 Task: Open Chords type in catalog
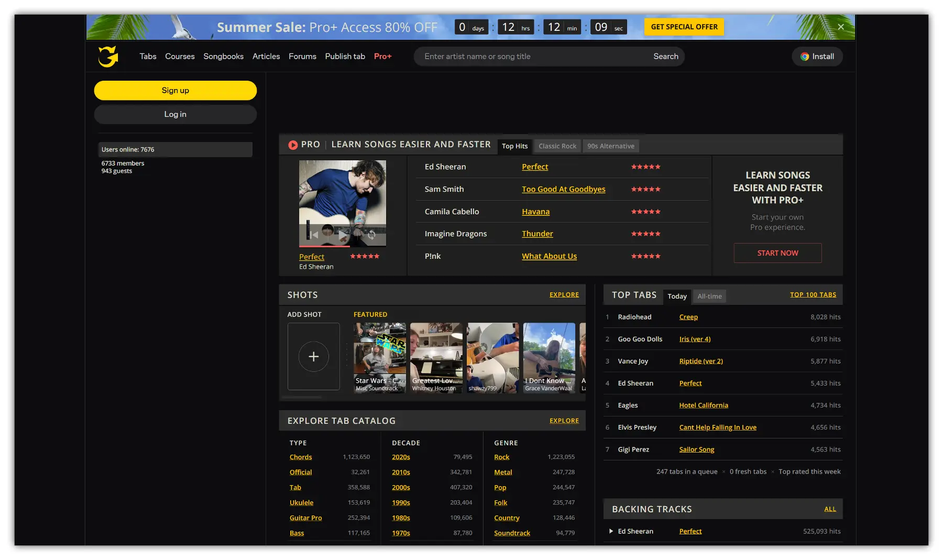[301, 457]
